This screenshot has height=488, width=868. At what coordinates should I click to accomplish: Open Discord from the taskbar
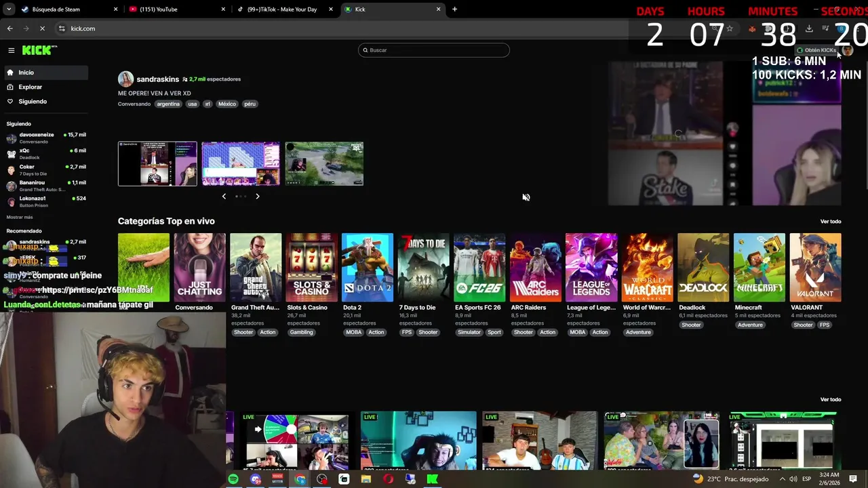[x=255, y=479]
